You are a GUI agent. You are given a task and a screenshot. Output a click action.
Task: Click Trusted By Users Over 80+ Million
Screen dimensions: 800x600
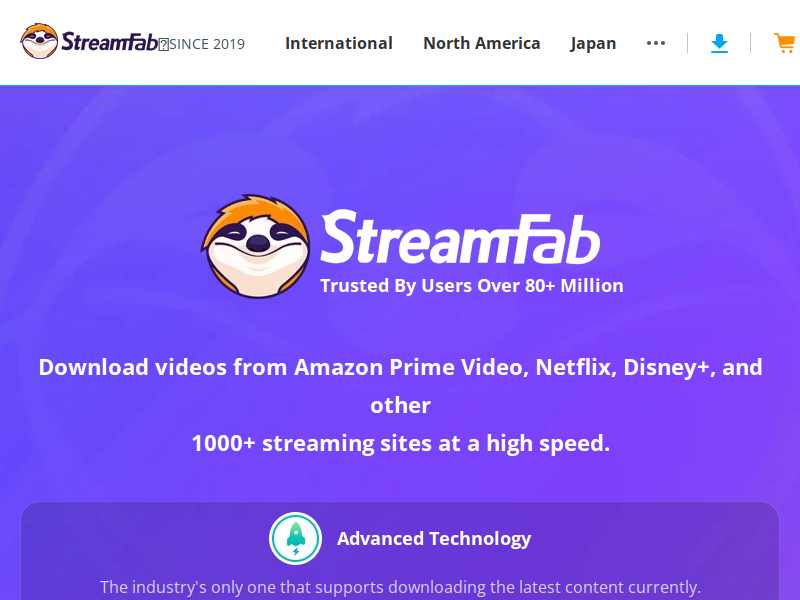tap(472, 286)
